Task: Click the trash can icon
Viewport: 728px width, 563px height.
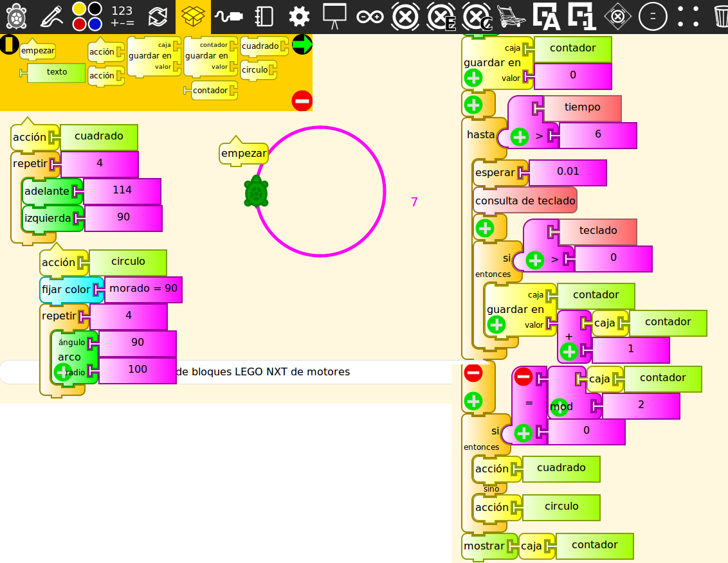Action: tap(720, 17)
